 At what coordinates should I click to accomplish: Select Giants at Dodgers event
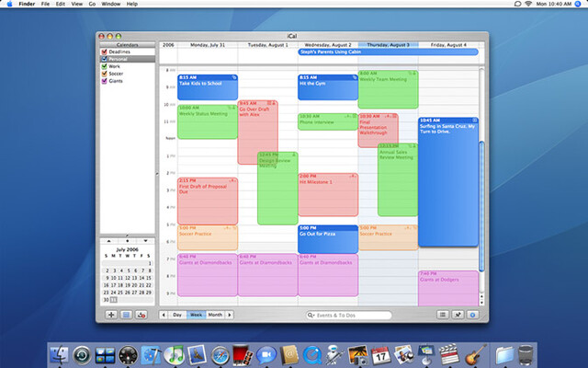[x=448, y=288]
